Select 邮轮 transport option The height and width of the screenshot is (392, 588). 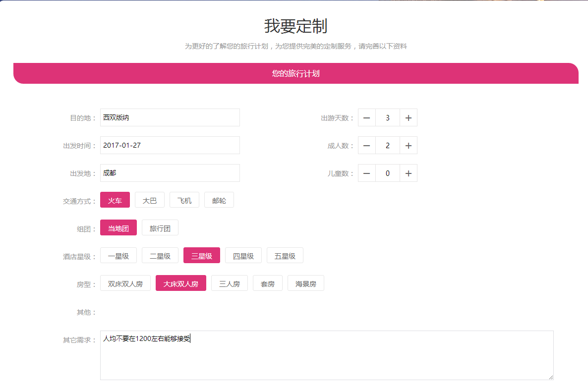tap(219, 200)
